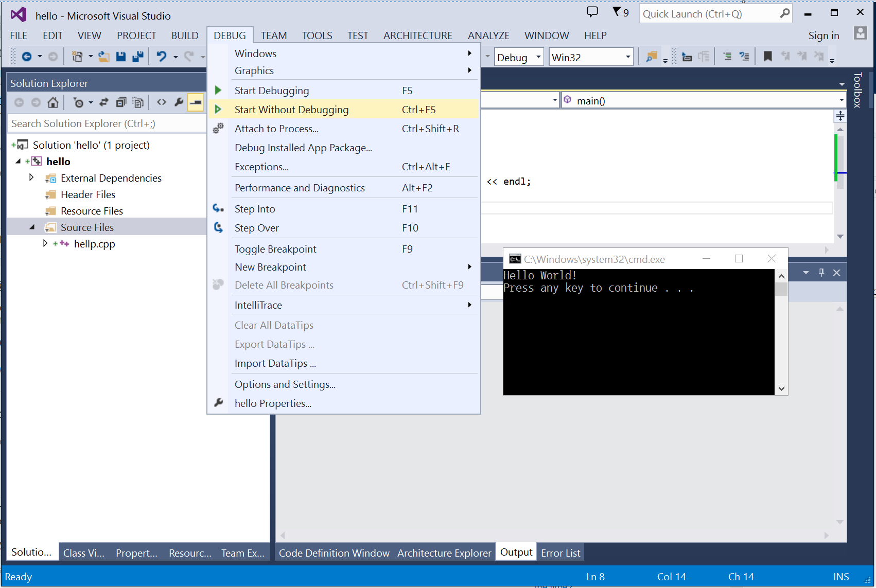Screen dimensions: 876x588
Task: Click the Toolbox side tab
Action: pos(857,90)
